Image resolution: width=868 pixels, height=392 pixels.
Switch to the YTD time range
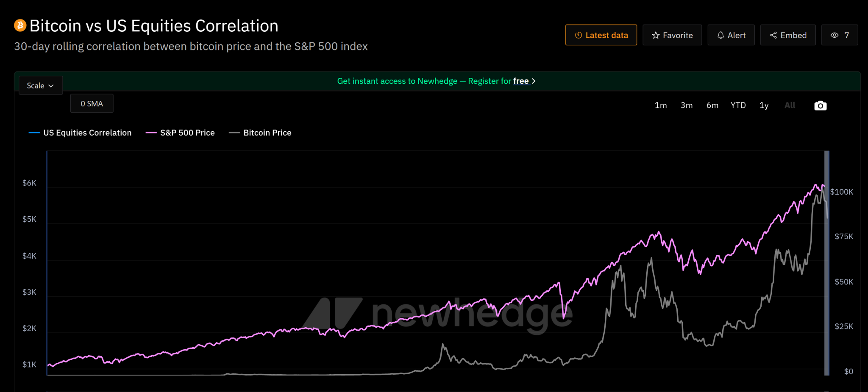[x=738, y=105]
